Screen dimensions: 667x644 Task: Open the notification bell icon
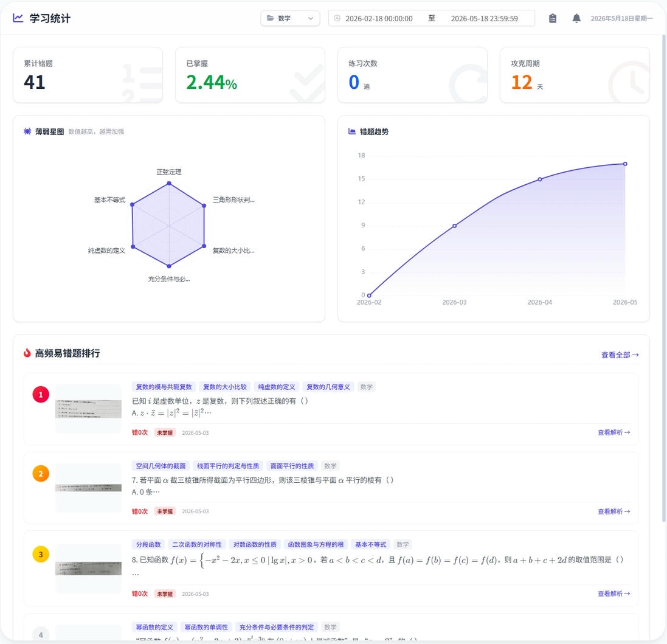pos(576,18)
